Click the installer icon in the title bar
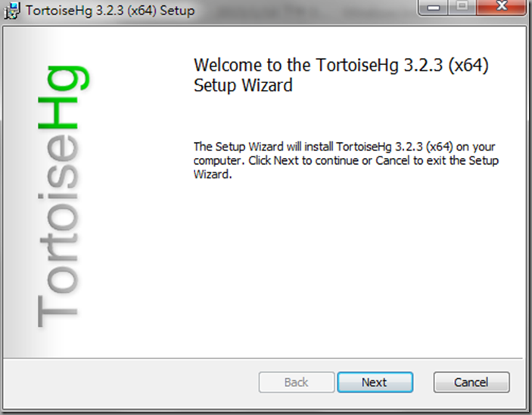The width and height of the screenshot is (532, 415). (12, 11)
